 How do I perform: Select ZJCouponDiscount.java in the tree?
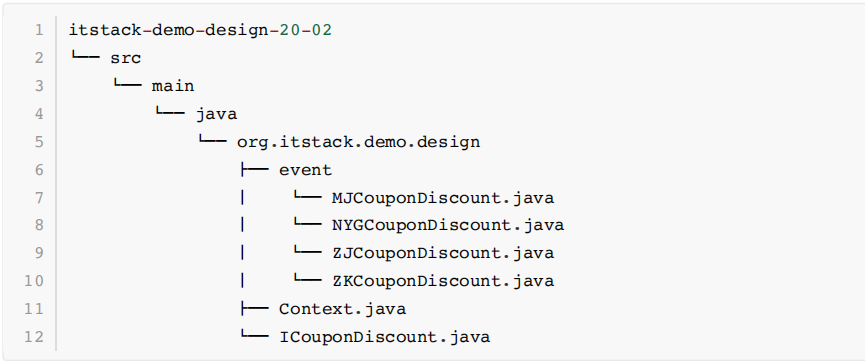pyautogui.click(x=443, y=253)
